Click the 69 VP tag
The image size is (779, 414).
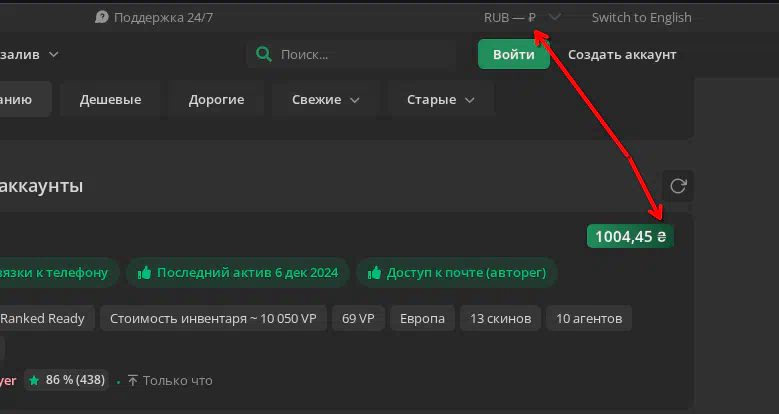pyautogui.click(x=358, y=318)
